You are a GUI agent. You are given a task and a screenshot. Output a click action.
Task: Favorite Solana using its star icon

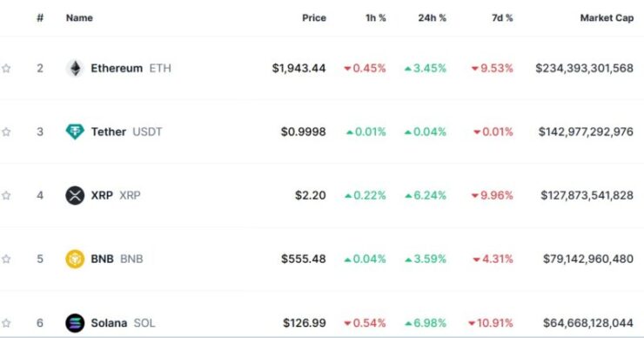[6, 323]
